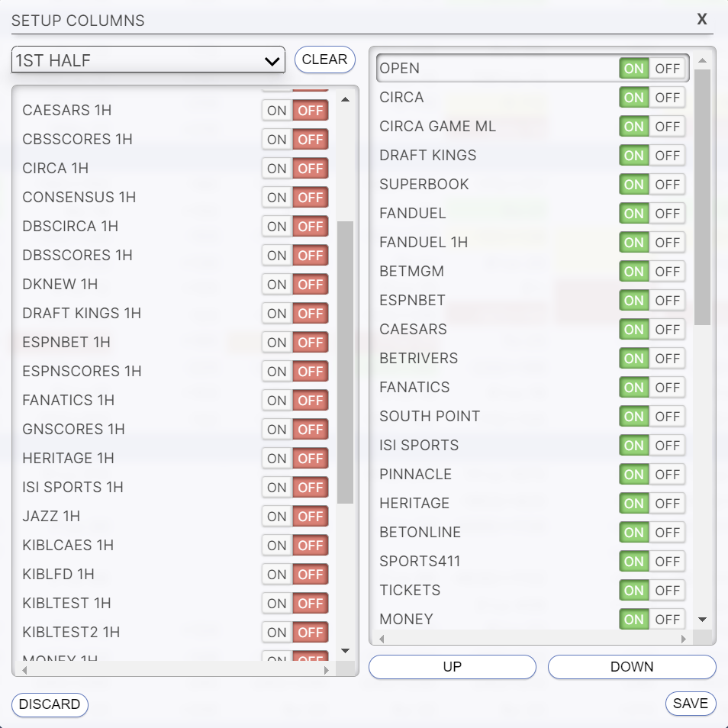Screen dimensions: 728x728
Task: Select the PINNACLE row label
Action: [x=415, y=475]
